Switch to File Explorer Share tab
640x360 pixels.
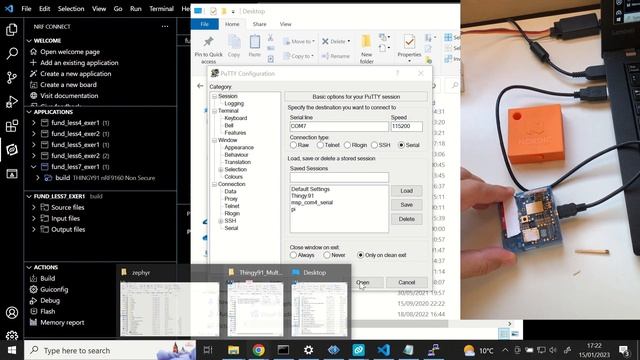(259, 24)
